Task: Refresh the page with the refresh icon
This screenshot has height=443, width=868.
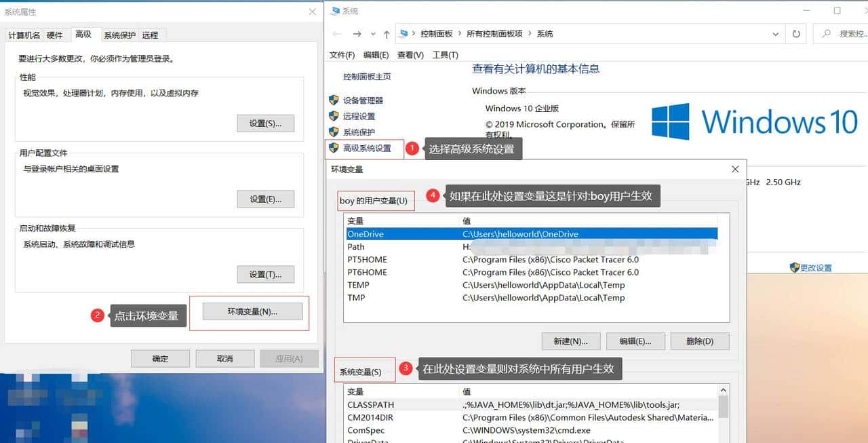Action: click(x=795, y=33)
